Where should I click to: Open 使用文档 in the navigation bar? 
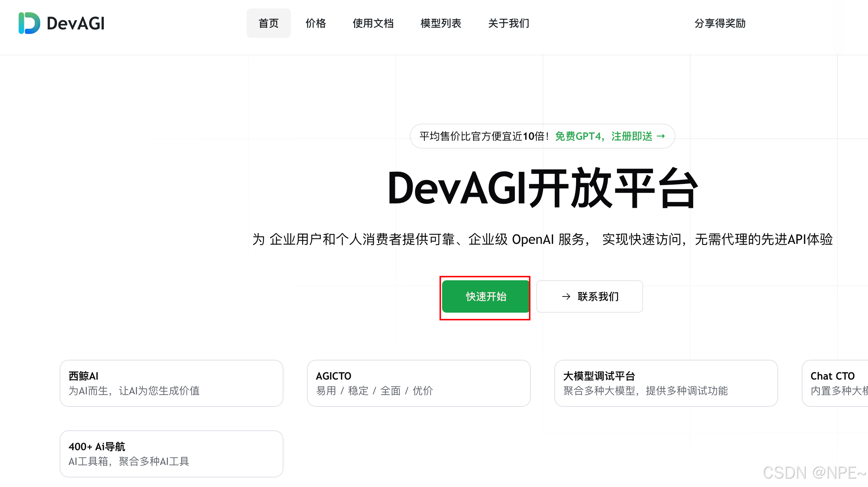click(373, 23)
